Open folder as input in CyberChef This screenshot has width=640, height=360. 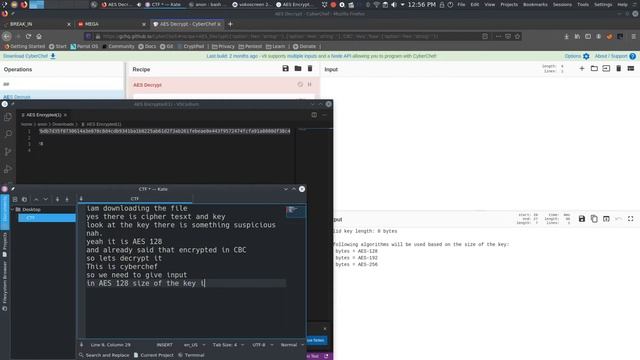click(594, 69)
